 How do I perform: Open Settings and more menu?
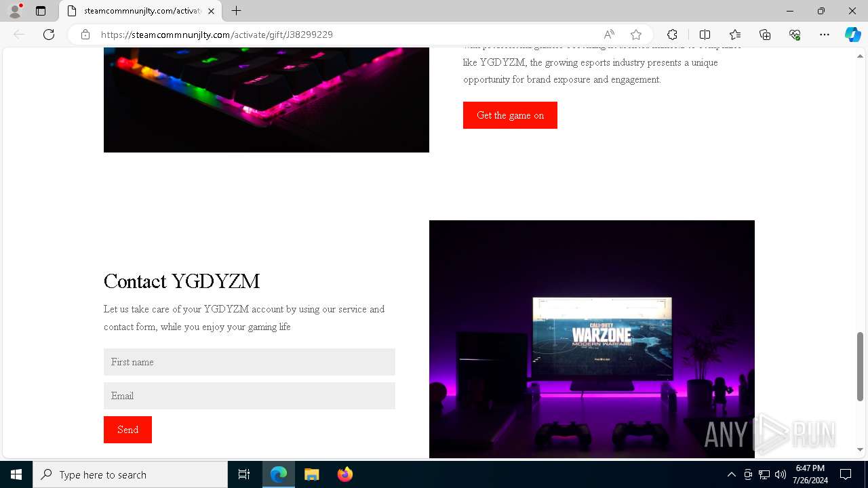point(825,35)
